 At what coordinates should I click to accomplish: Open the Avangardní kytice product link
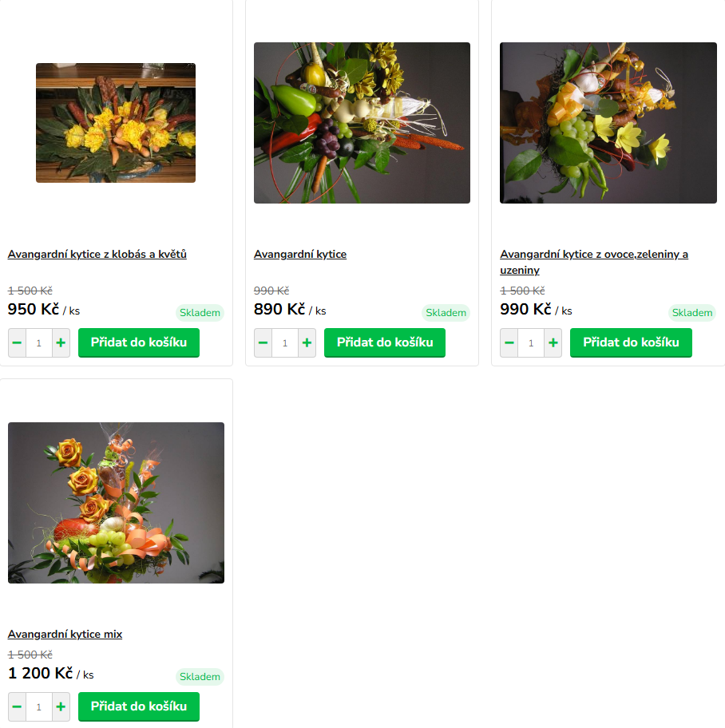point(300,255)
